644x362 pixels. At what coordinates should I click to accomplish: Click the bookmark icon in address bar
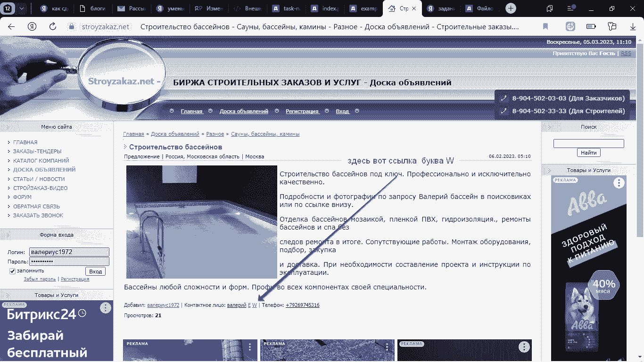[545, 27]
